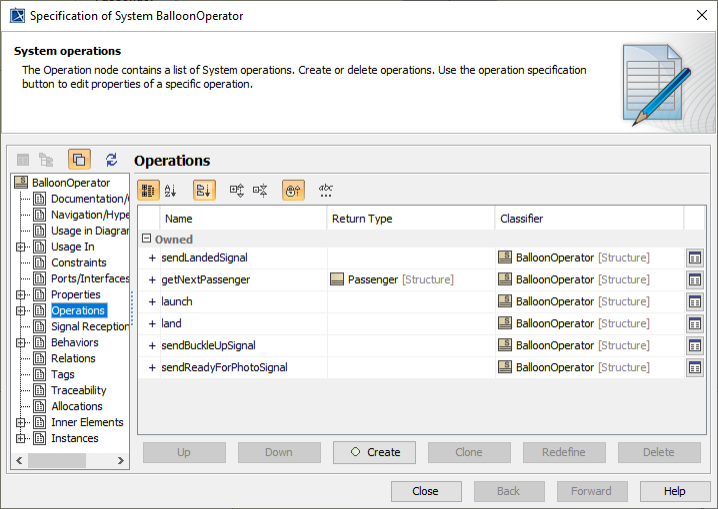Click the expand all rows icon

(x=237, y=190)
